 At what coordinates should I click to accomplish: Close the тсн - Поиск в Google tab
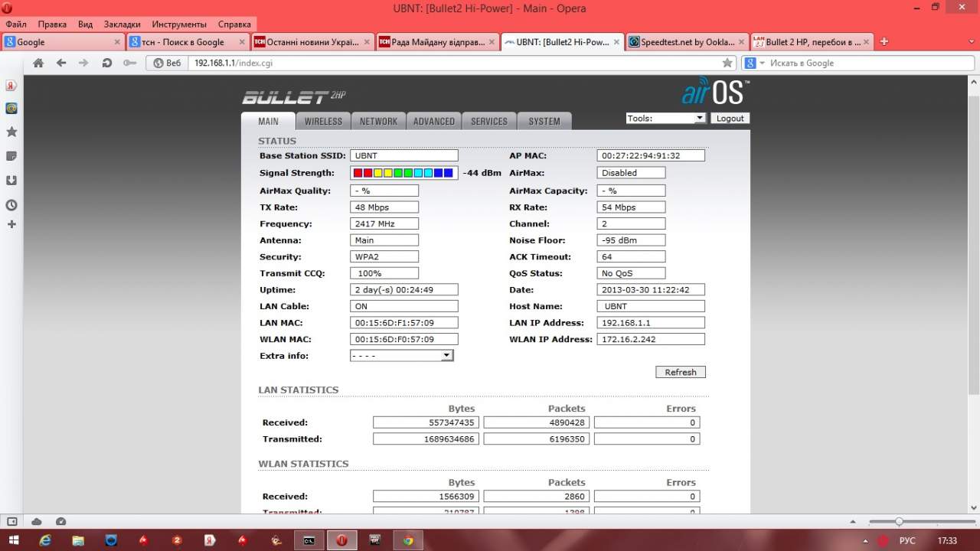click(x=243, y=42)
